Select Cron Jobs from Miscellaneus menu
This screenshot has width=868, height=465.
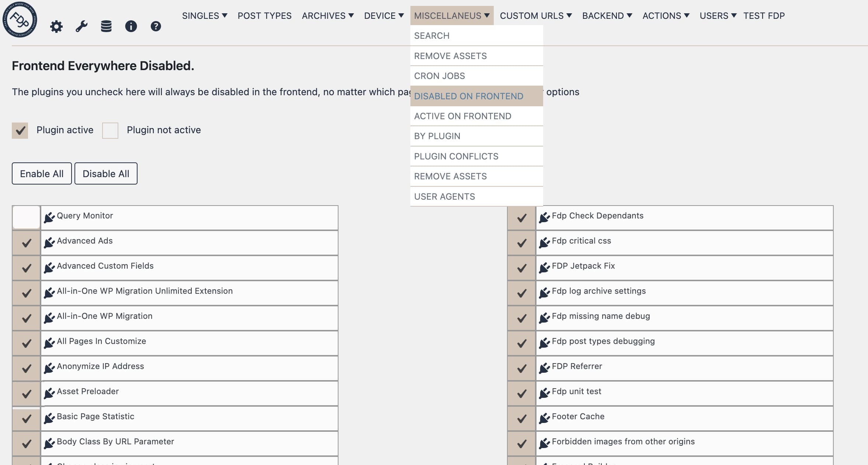(439, 76)
